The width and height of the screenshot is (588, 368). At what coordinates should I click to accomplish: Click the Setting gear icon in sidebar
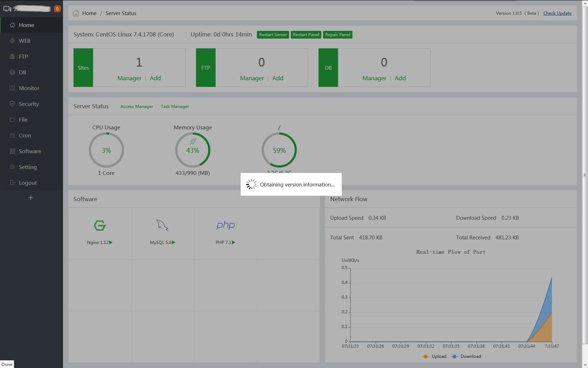click(x=12, y=167)
